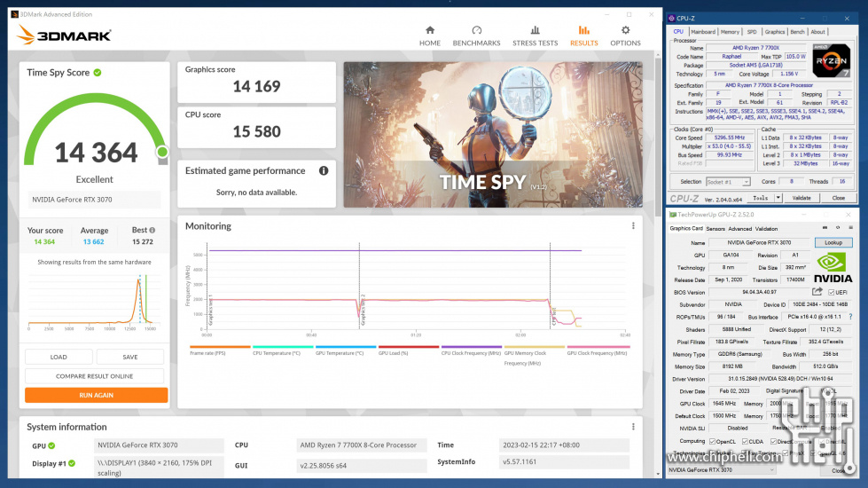Image resolution: width=868 pixels, height=488 pixels.
Task: Click the CPU-Z title bar app icon
Action: 671,19
